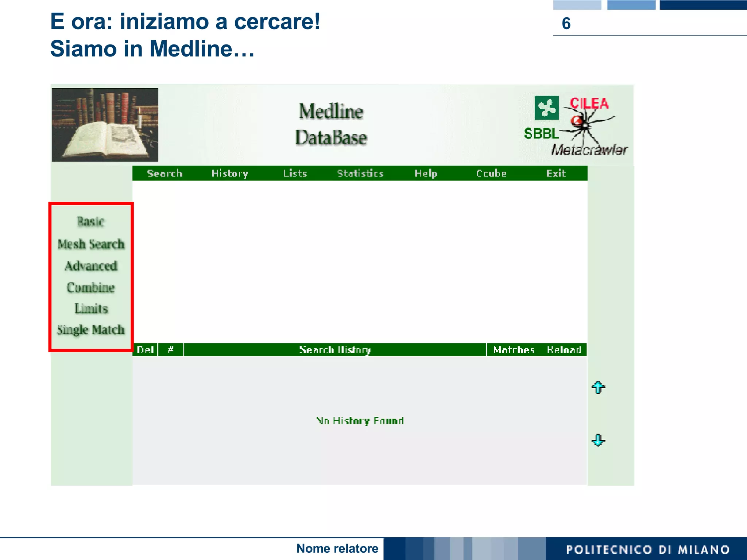Image resolution: width=747 pixels, height=560 pixels.
Task: Click the # column header
Action: click(x=171, y=350)
